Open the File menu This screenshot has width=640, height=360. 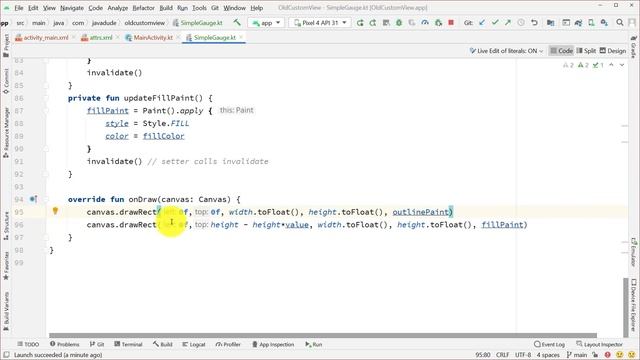(x=19, y=8)
